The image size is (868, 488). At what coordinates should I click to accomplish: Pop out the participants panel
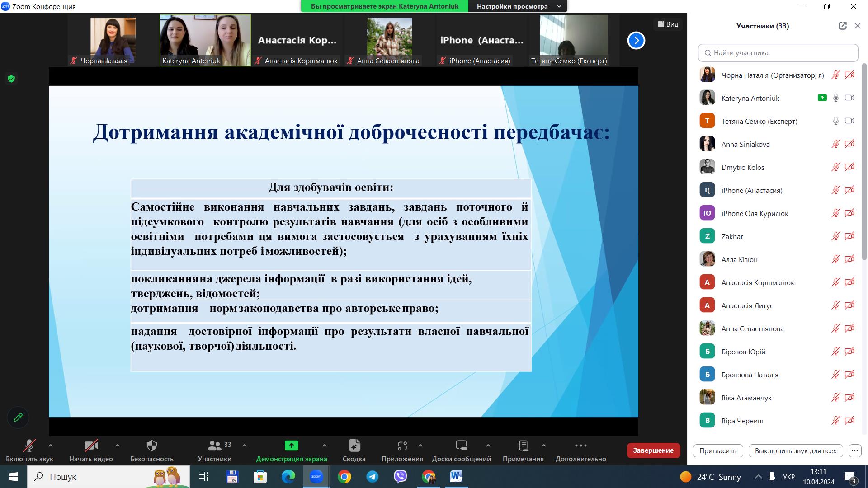pos(842,26)
